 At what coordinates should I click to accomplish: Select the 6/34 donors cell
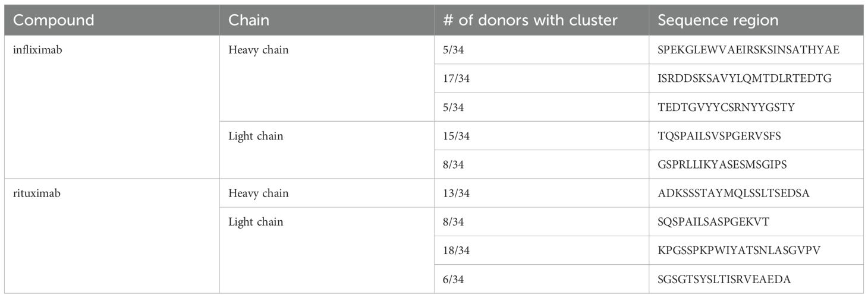pos(457,279)
